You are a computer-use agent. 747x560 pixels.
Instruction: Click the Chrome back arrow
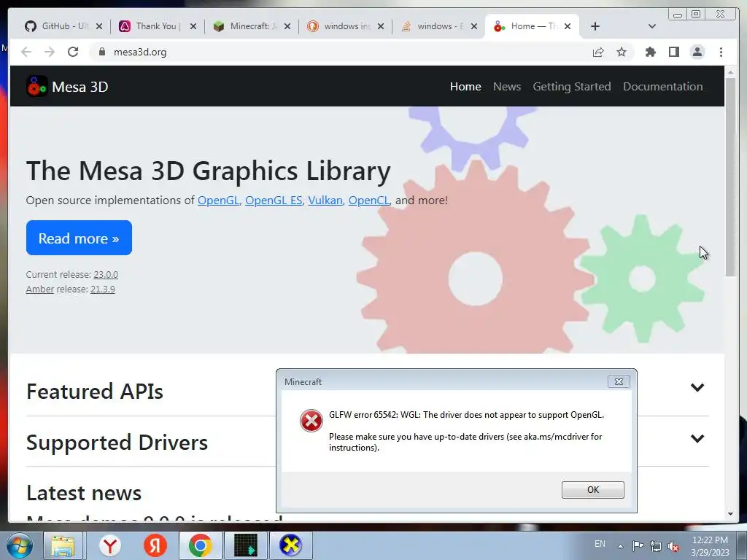(x=26, y=52)
